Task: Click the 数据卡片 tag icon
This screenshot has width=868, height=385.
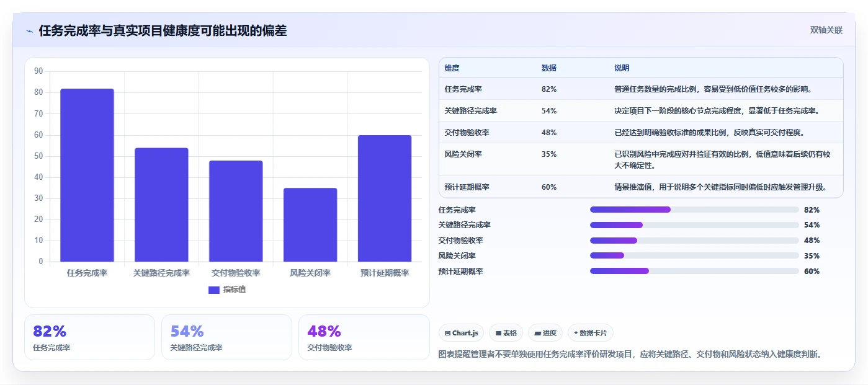Action: pos(576,334)
